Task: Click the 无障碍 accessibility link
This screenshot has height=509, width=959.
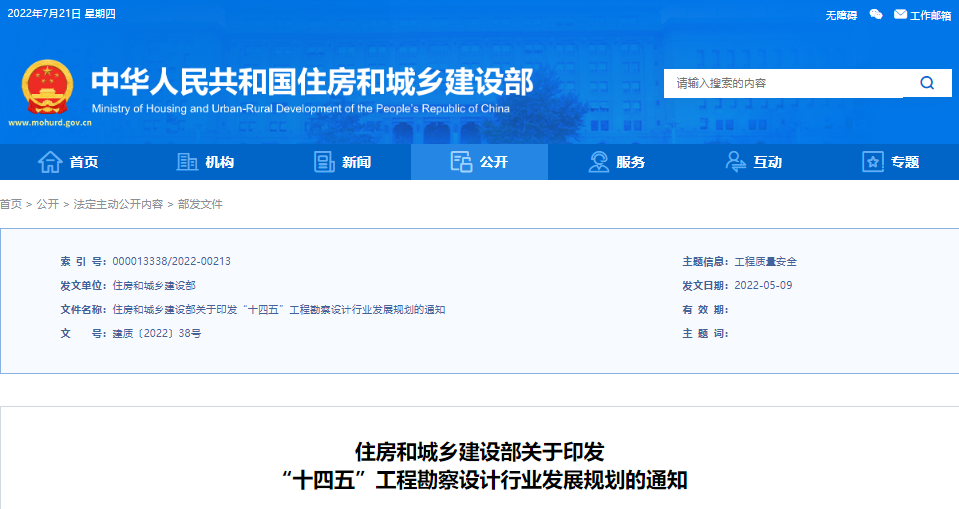Action: point(841,15)
